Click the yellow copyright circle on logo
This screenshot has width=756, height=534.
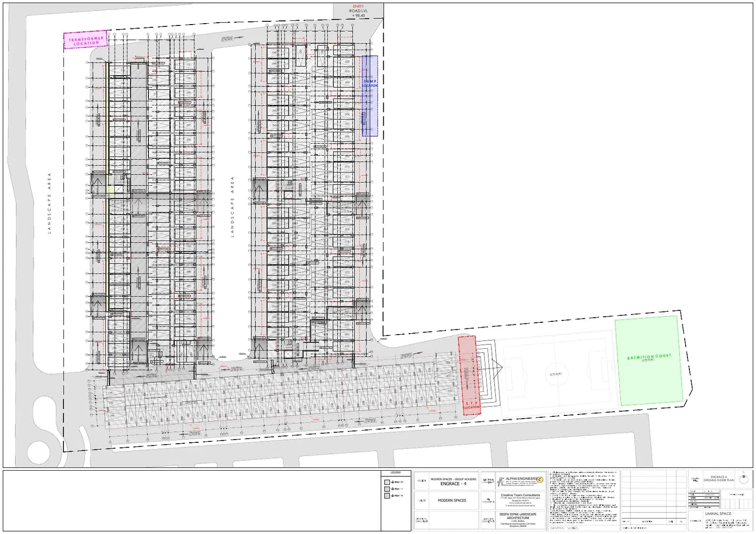point(540,480)
